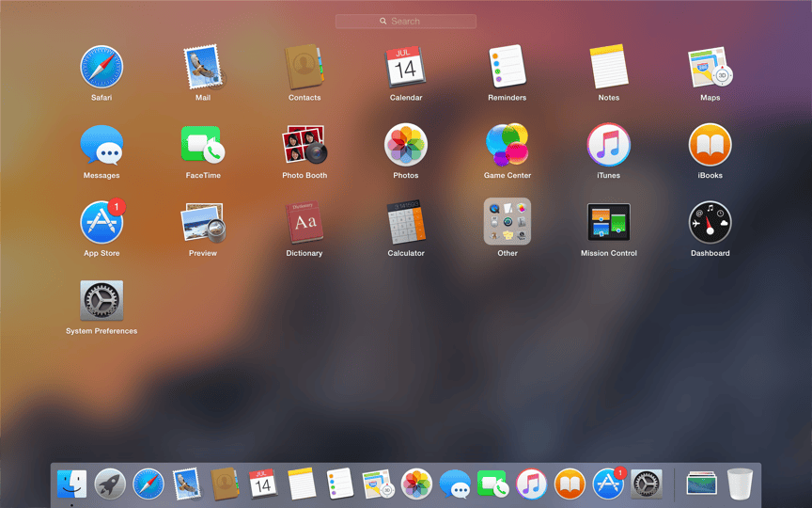Click the Launchpad Search field
Image resolution: width=812 pixels, height=508 pixels.
[406, 22]
